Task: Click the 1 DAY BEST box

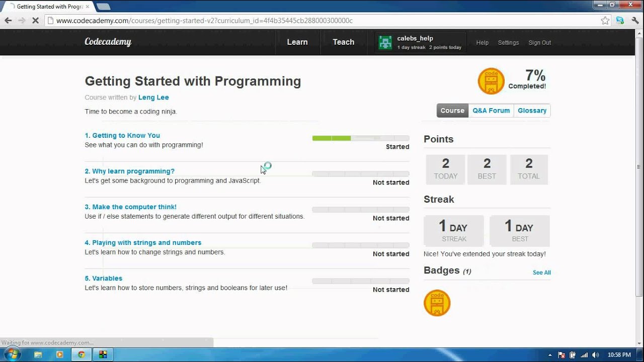Action: click(x=520, y=231)
